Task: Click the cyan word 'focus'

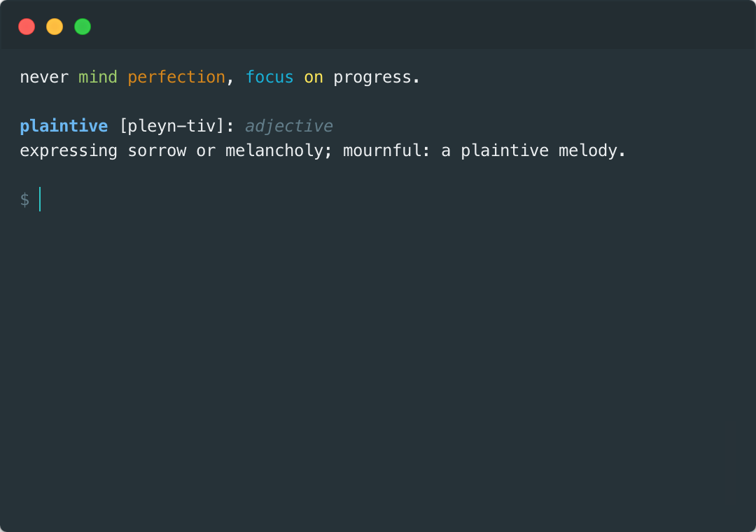Action: tap(269, 77)
